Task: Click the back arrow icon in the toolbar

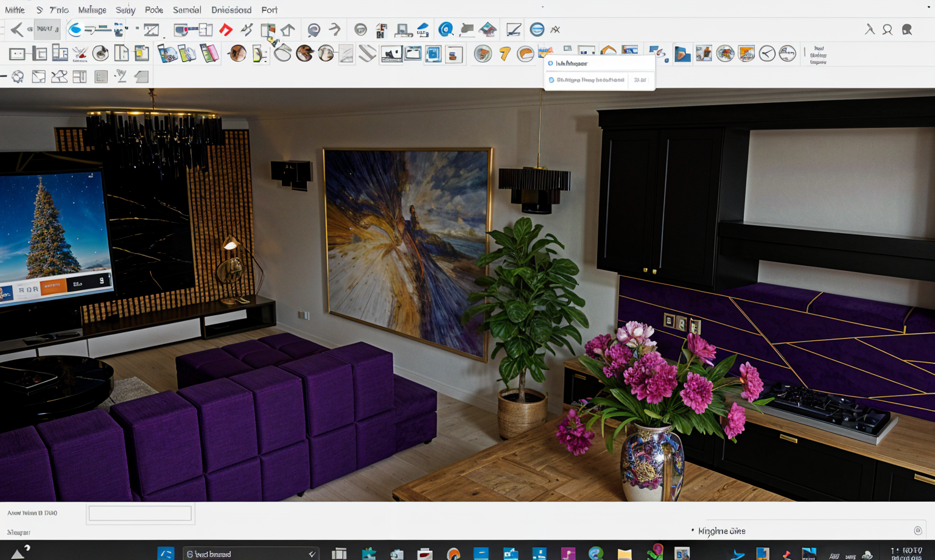Action: click(16, 29)
